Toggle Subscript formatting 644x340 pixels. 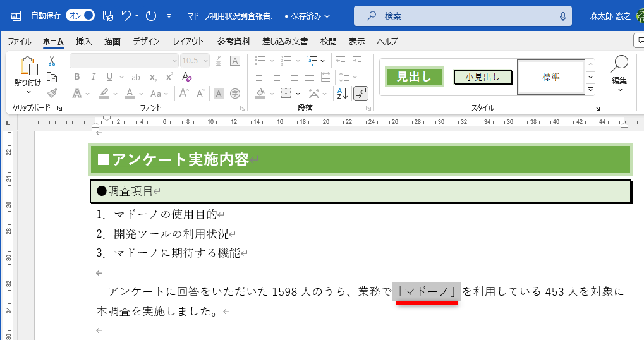click(153, 77)
